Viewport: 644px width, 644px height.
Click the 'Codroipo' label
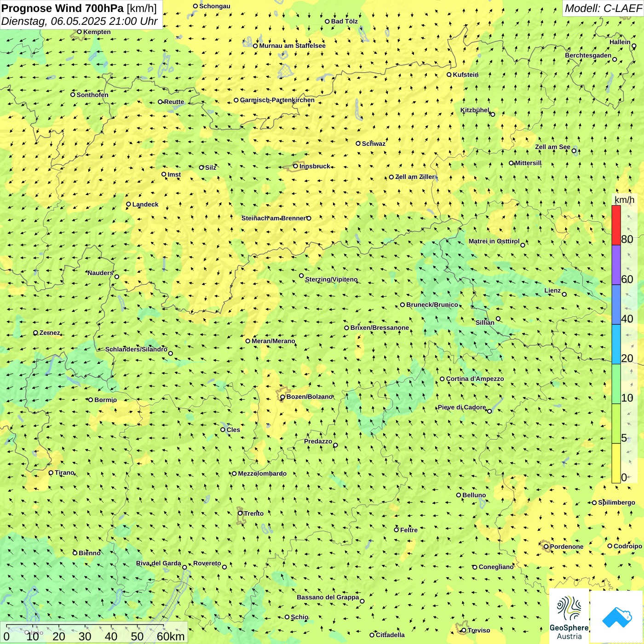click(x=628, y=546)
